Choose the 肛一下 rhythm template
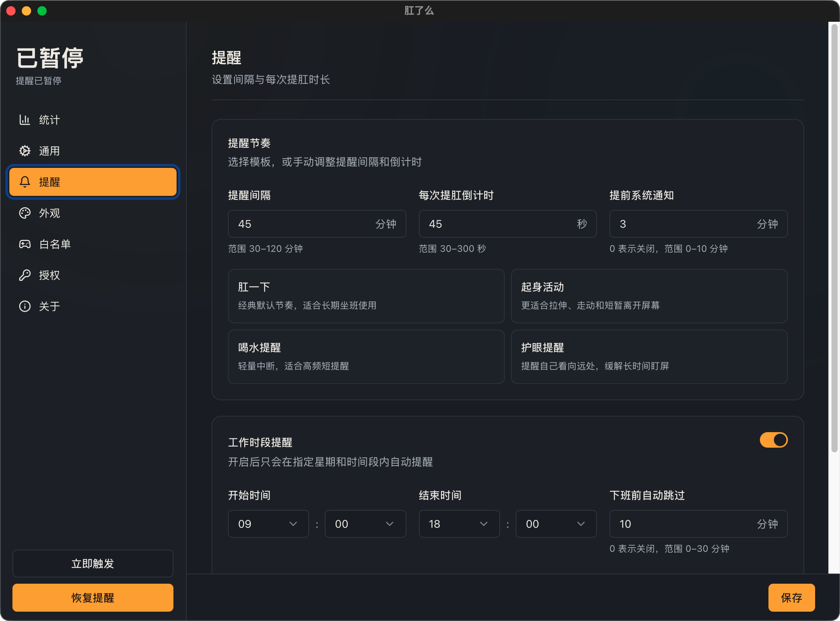Viewport: 840px width, 621px height. [x=366, y=296]
